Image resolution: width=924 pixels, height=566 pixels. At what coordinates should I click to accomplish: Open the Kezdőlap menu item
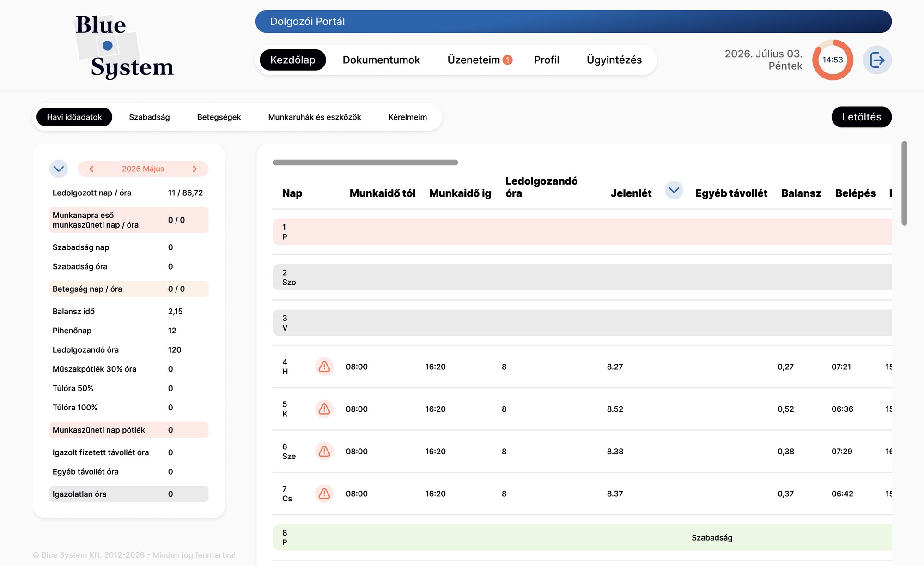point(293,60)
